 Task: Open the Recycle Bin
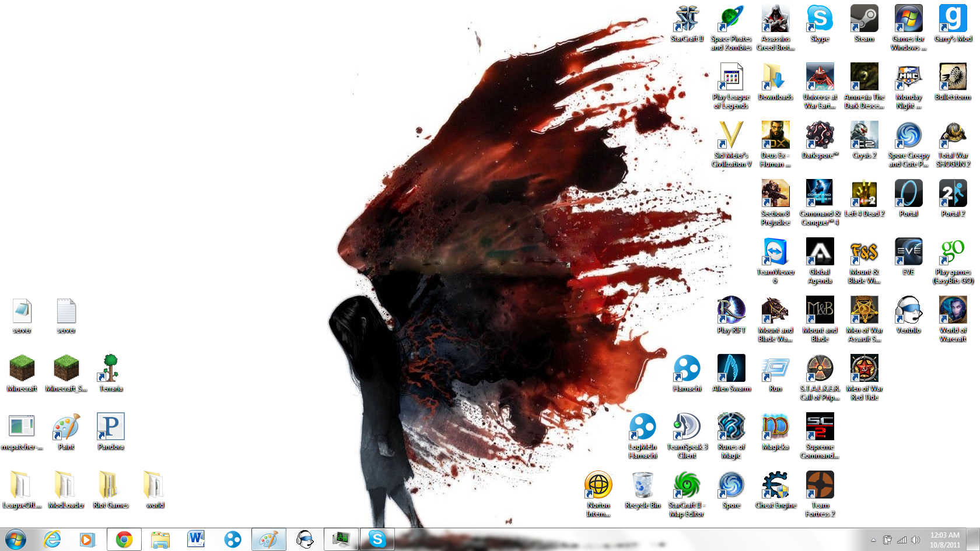point(642,490)
